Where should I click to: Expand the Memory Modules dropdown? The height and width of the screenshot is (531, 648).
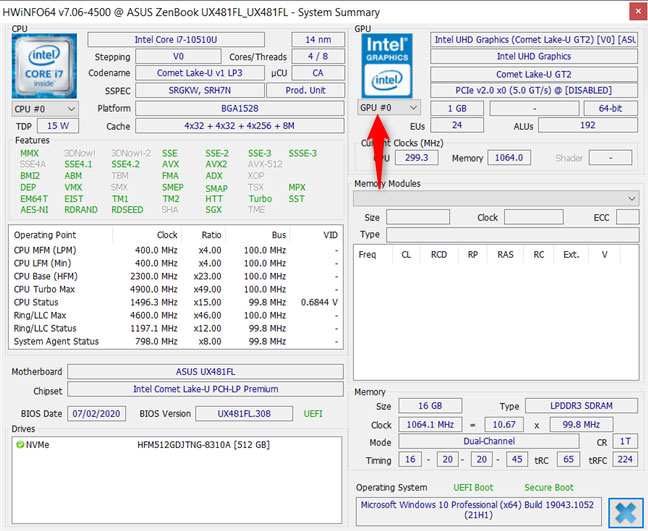495,199
